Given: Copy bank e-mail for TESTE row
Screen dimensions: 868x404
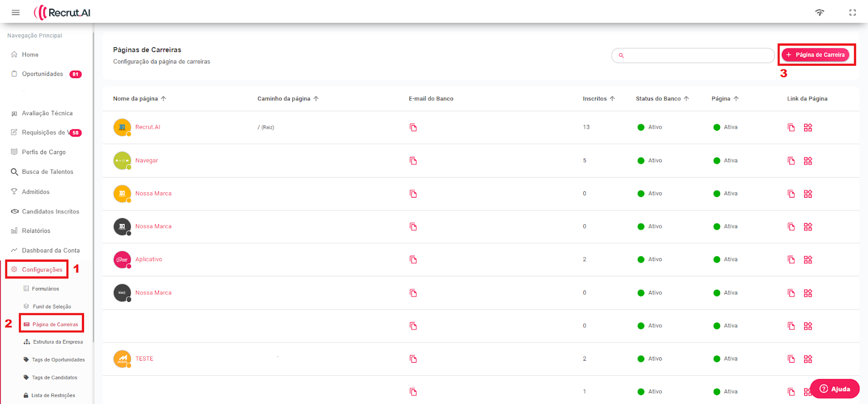Looking at the screenshot, I should click(413, 359).
